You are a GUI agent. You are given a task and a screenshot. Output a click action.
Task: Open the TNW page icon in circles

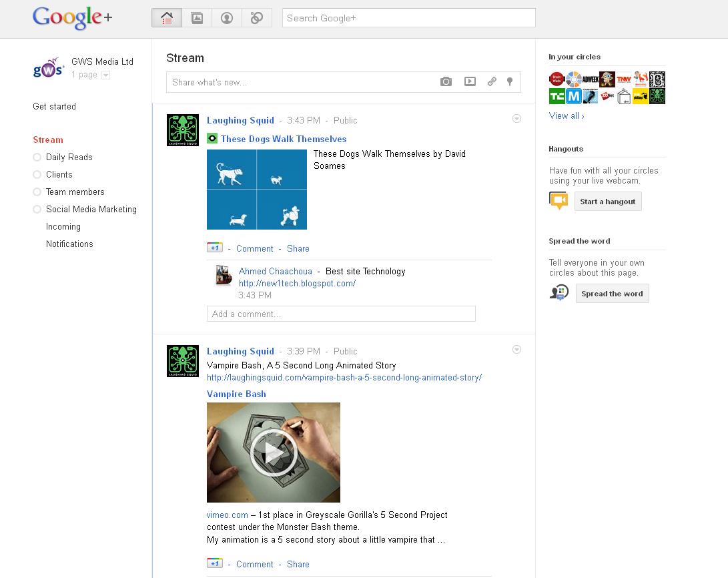pyautogui.click(x=623, y=79)
